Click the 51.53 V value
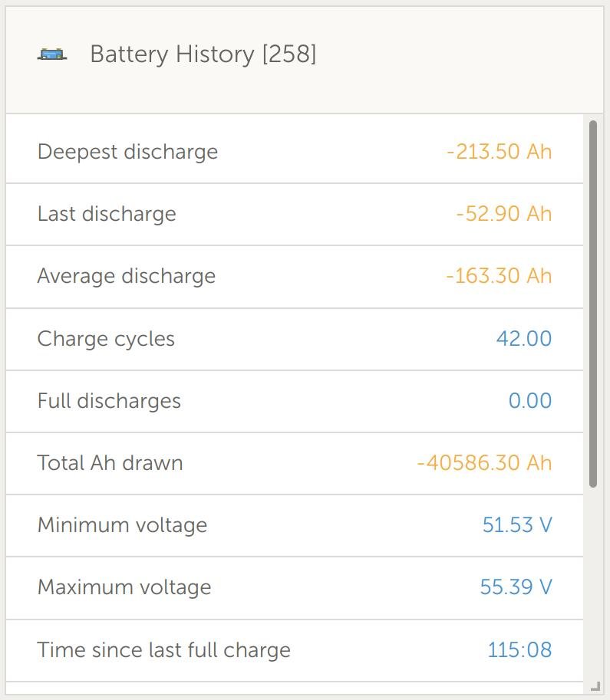The width and height of the screenshot is (610, 700). coord(516,525)
